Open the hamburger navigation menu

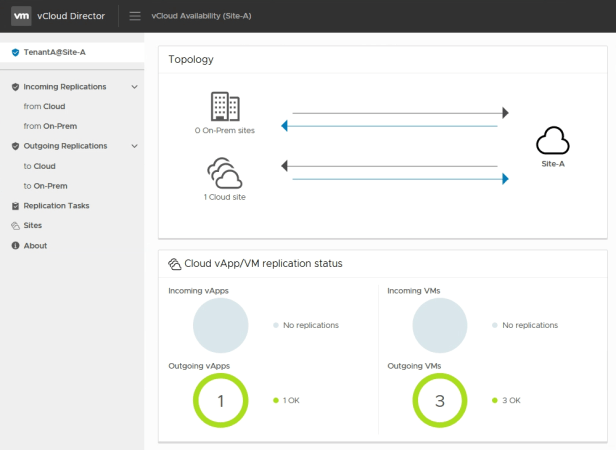pyautogui.click(x=135, y=16)
